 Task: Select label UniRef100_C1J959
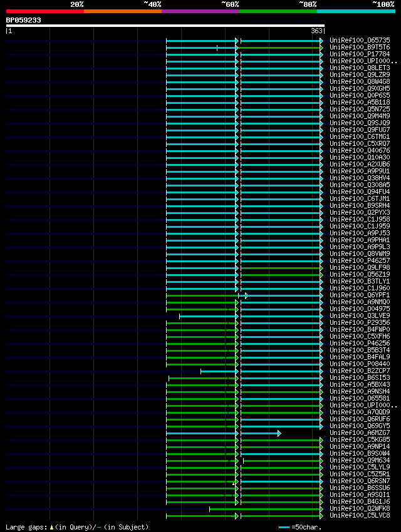(x=360, y=227)
